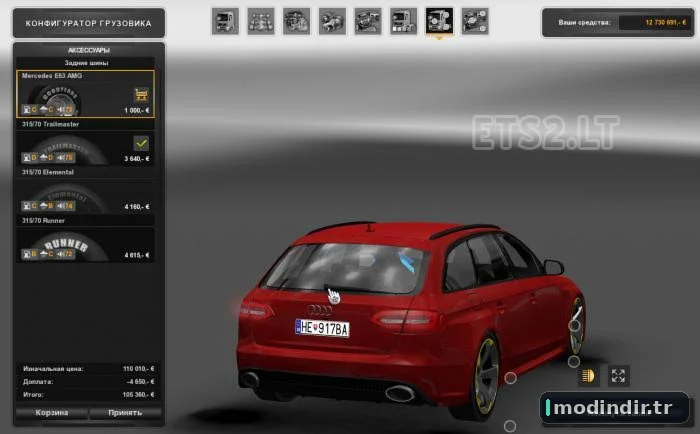The image size is (700, 434).
Task: Click the accessory node circle below the front wheel
Action: [574, 361]
